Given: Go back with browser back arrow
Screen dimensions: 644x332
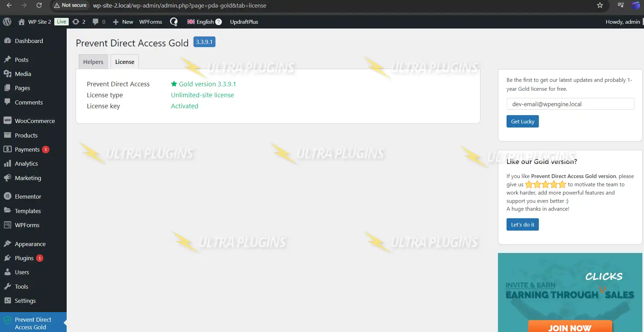Looking at the screenshot, I should tap(9, 5).
